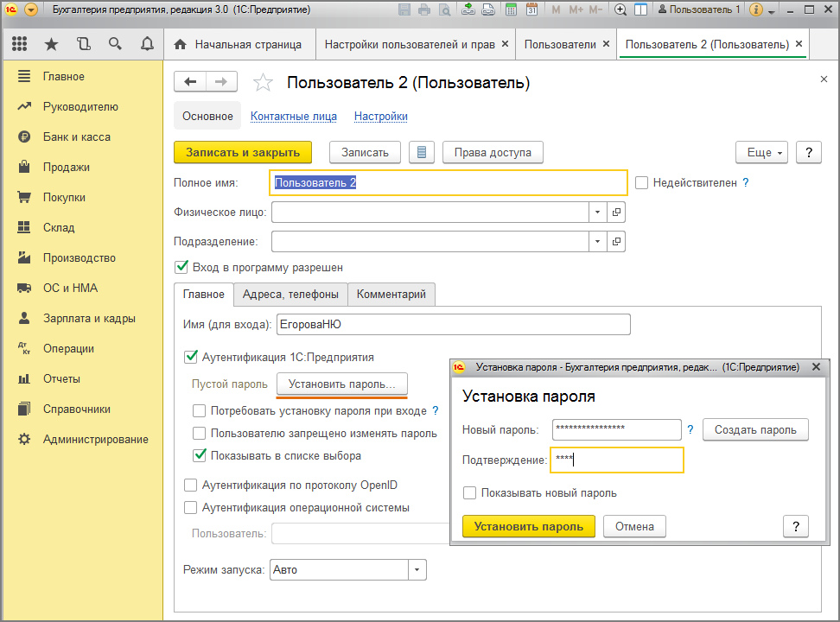Toggle Показывать в списке выбора checkbox
The width and height of the screenshot is (840, 622).
click(200, 455)
